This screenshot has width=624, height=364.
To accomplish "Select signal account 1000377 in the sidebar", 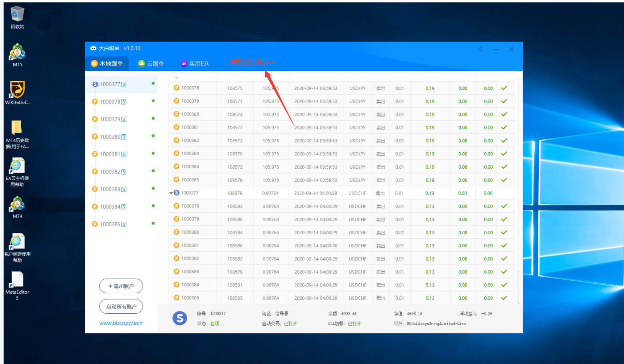I will pyautogui.click(x=121, y=84).
